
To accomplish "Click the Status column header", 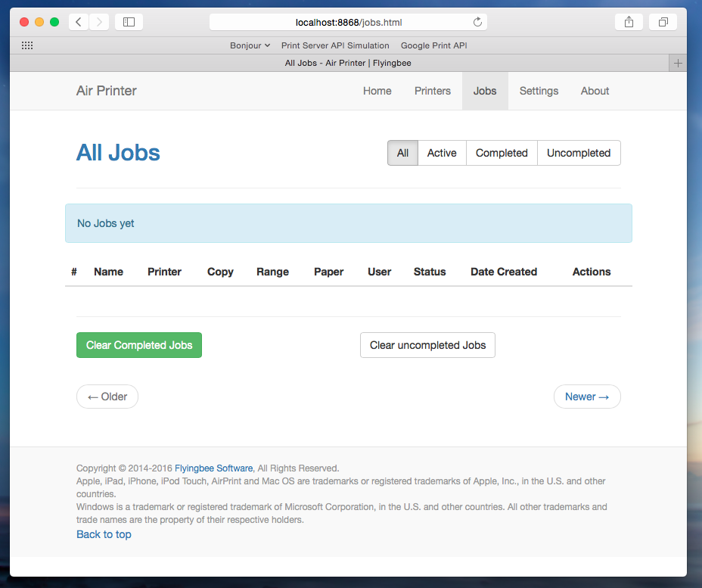I will click(x=430, y=272).
